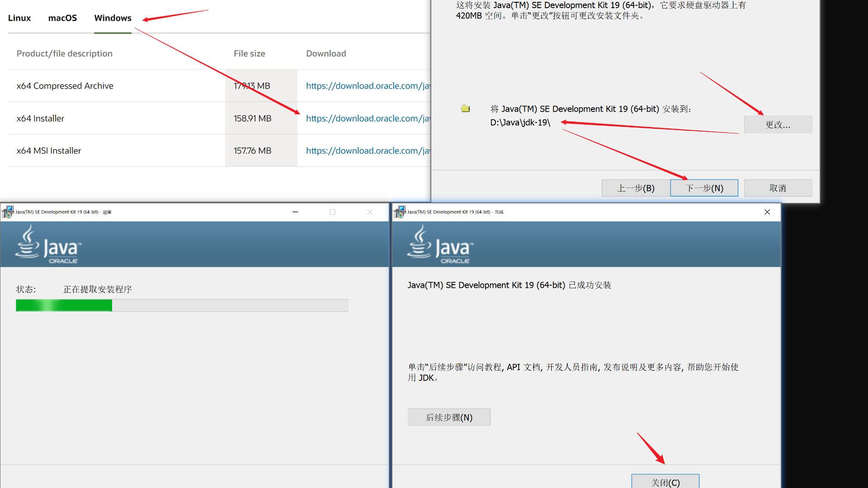The height and width of the screenshot is (488, 868).
Task: Open the x64 Installer download link
Action: [368, 118]
